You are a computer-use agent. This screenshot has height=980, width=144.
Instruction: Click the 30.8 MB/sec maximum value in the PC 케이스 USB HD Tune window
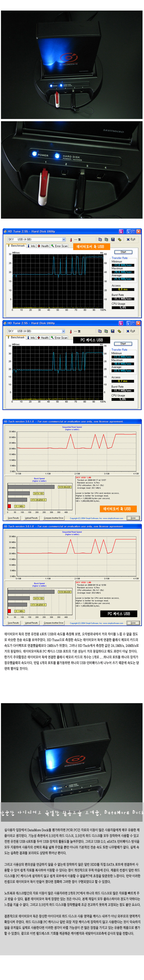[x=122, y=364]
